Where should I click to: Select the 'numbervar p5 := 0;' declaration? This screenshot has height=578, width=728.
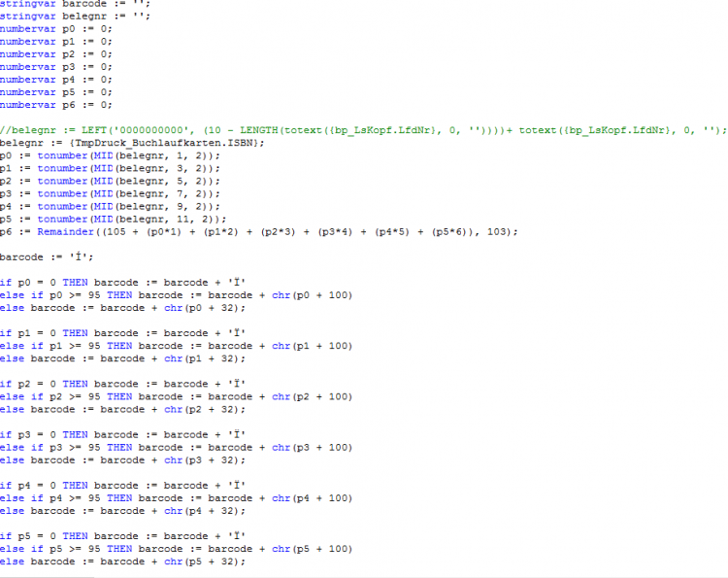55,92
